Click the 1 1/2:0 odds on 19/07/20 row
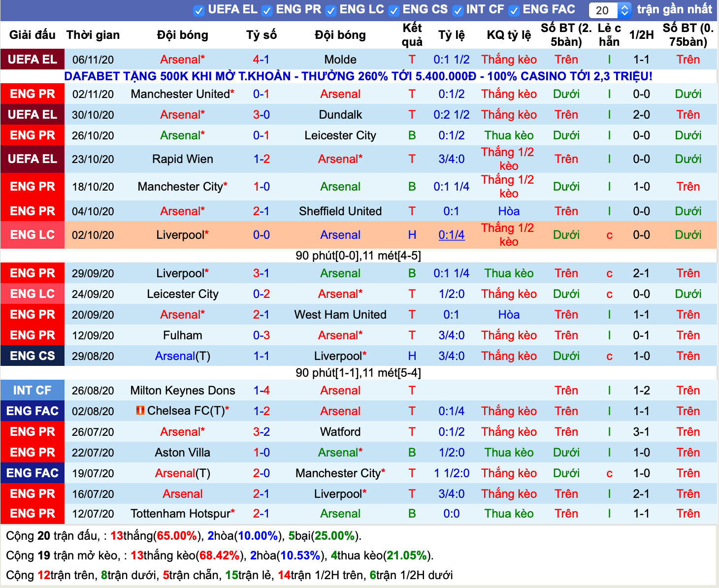This screenshot has width=719, height=588. pos(452,473)
